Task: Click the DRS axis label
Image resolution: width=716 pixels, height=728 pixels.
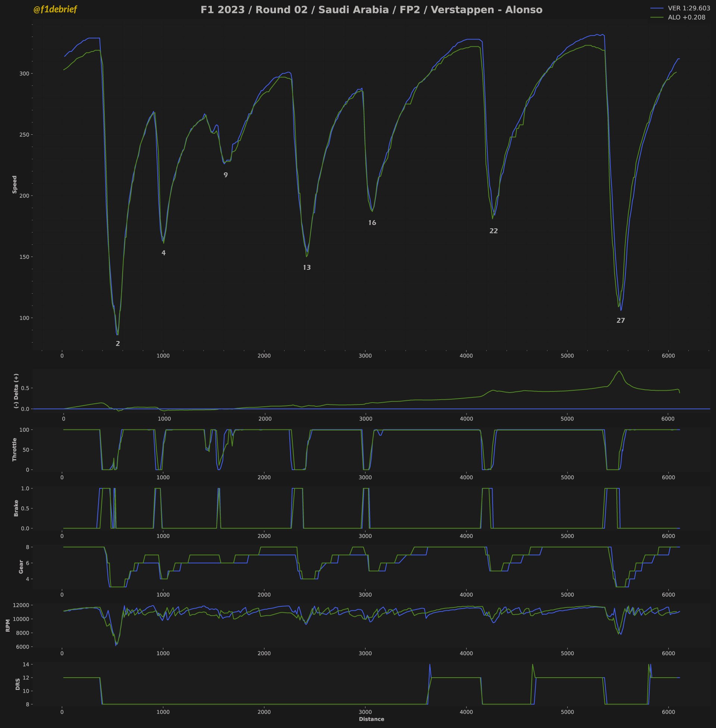Action: point(18,684)
